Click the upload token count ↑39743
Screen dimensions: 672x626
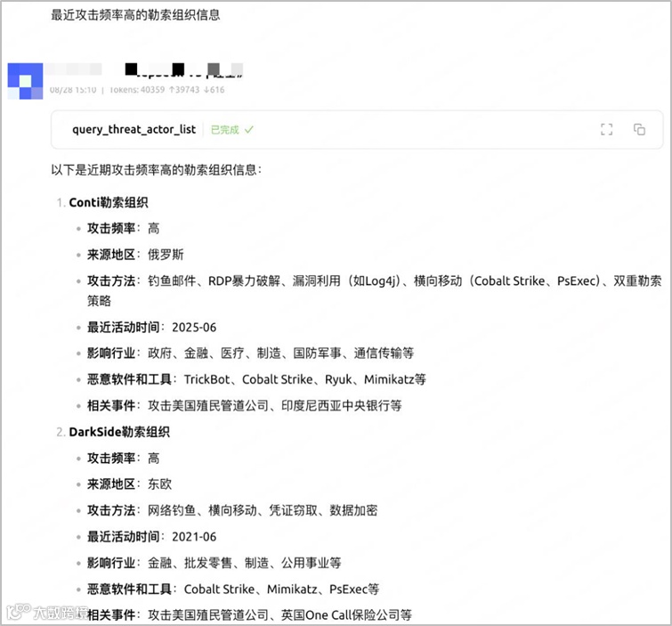coord(184,90)
